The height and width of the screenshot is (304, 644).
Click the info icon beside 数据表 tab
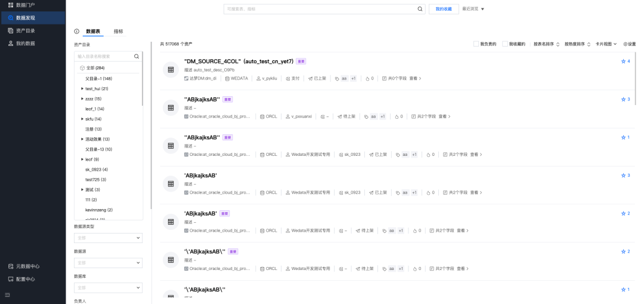point(76,31)
